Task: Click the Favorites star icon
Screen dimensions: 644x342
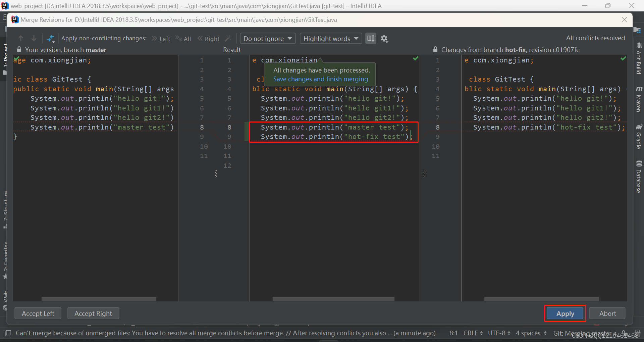Action: pos(5,277)
